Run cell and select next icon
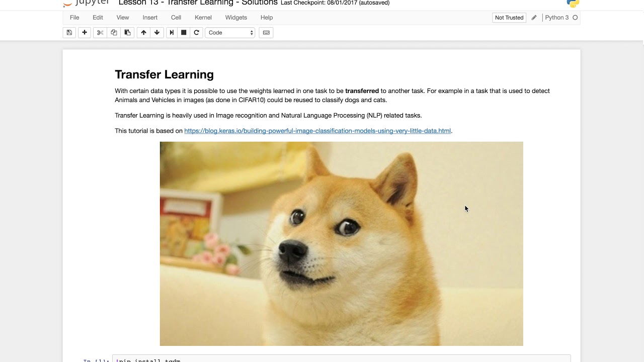Image resolution: width=644 pixels, height=362 pixels. coord(172,33)
